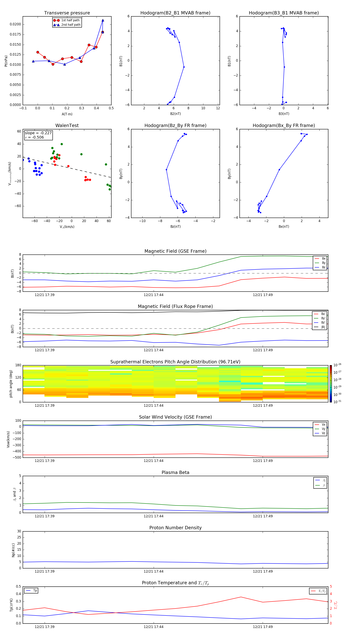Click the 'Plasma Beta' plot title

pos(175,473)
